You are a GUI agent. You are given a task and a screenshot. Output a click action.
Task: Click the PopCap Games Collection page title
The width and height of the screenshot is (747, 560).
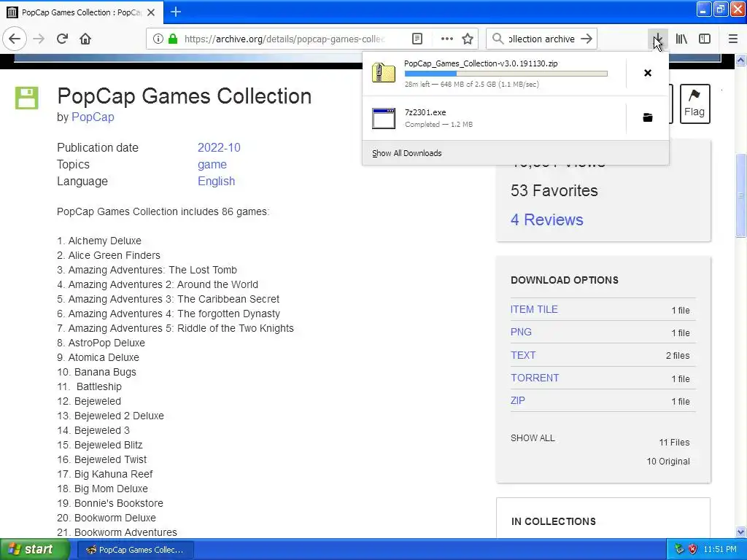[185, 96]
